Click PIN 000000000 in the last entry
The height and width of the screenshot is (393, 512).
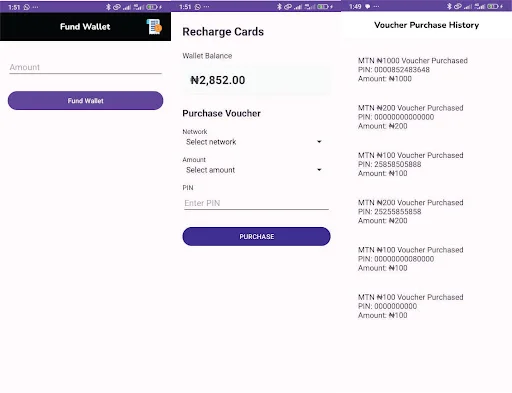(387, 306)
